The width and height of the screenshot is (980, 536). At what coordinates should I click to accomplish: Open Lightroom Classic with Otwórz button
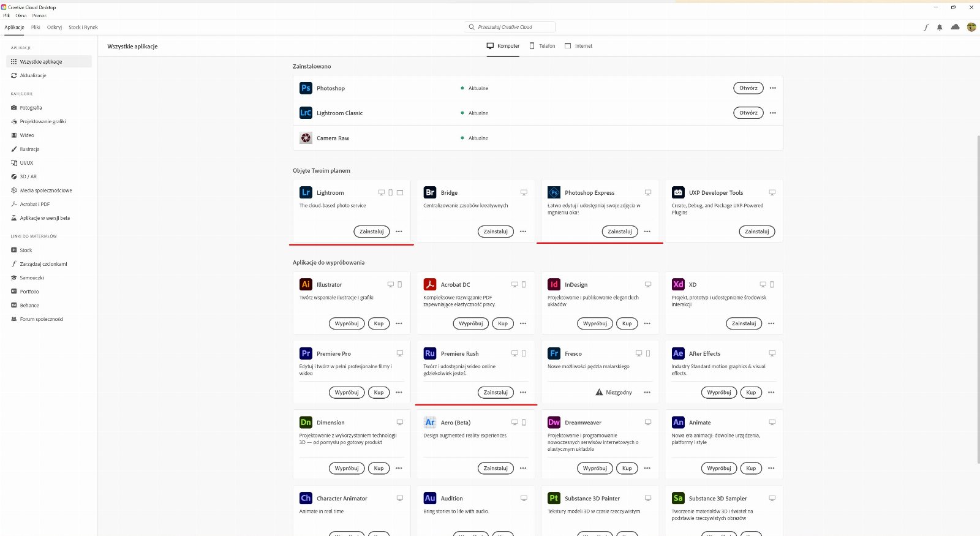[748, 113]
